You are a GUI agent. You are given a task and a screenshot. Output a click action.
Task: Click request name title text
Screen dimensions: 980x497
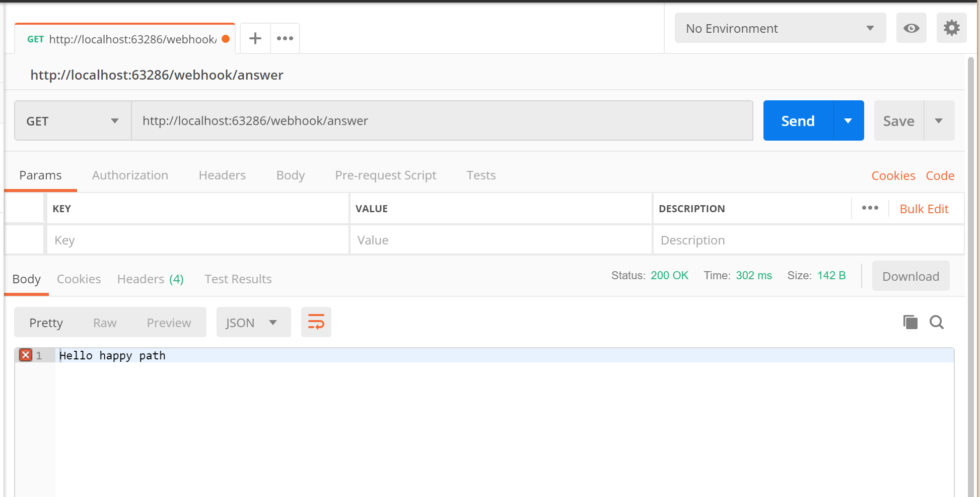[157, 75]
